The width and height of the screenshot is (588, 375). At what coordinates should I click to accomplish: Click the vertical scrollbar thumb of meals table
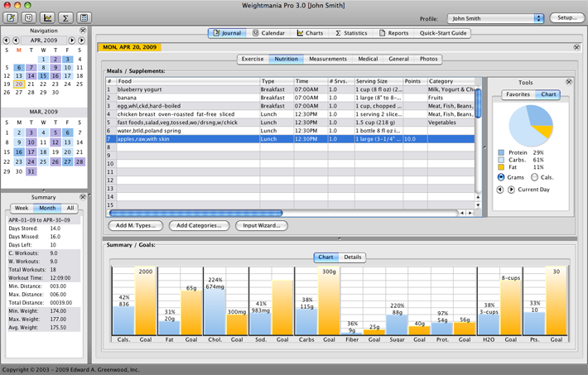478,103
